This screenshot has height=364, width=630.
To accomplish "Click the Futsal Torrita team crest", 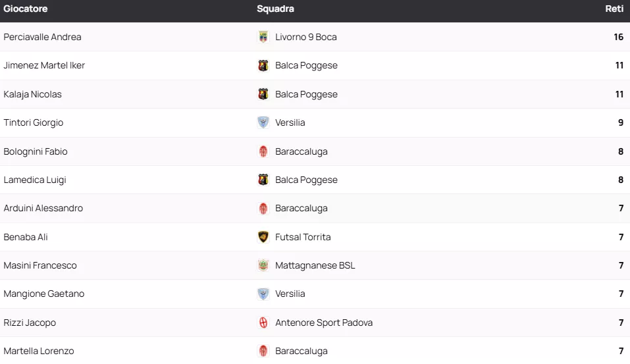I will tap(263, 237).
